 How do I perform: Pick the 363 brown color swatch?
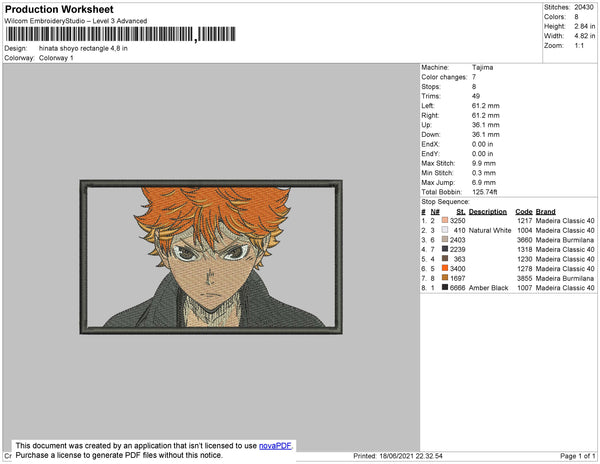point(445,259)
